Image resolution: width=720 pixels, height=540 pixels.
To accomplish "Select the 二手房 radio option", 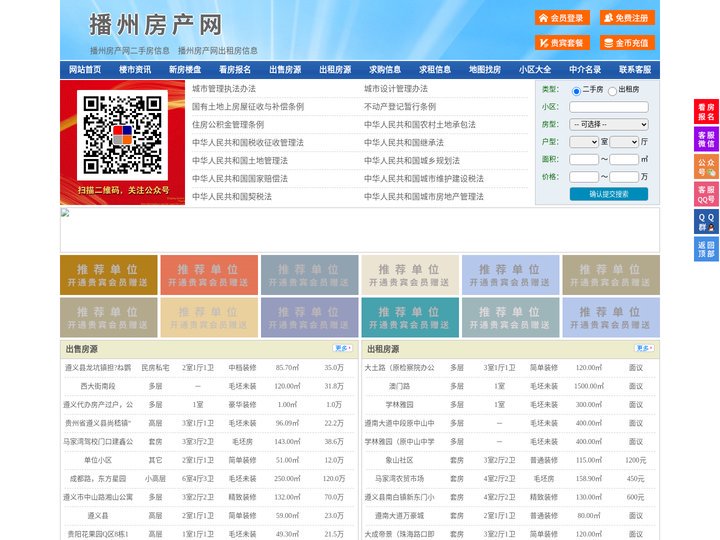I will [576, 91].
